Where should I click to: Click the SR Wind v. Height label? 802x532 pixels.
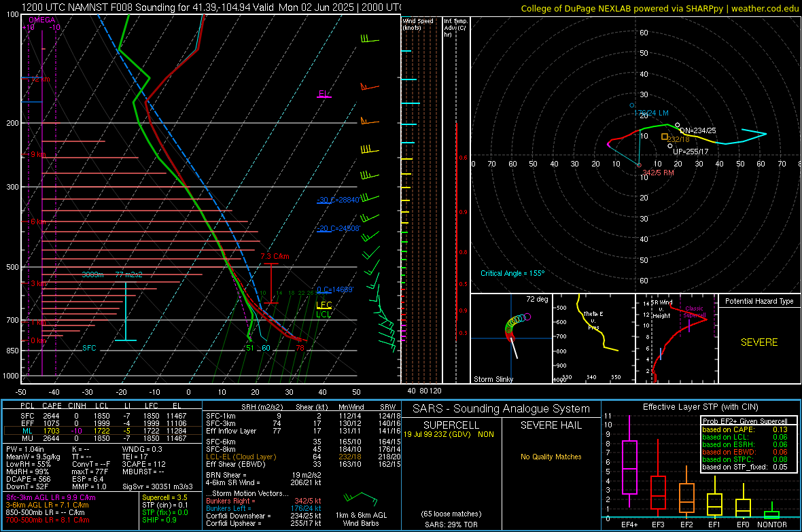[x=661, y=309]
